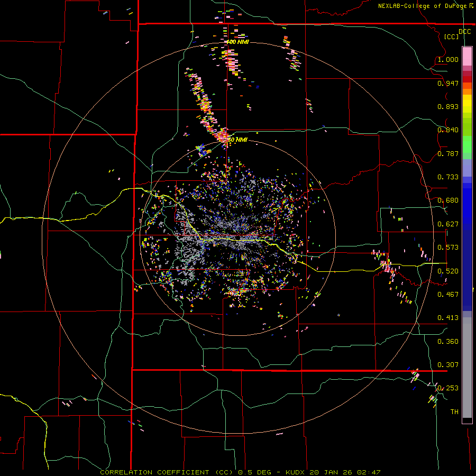This screenshot has height=476, width=476.
Task: Click the long pink echo band near 50 NMI
Action: (x=206, y=105)
